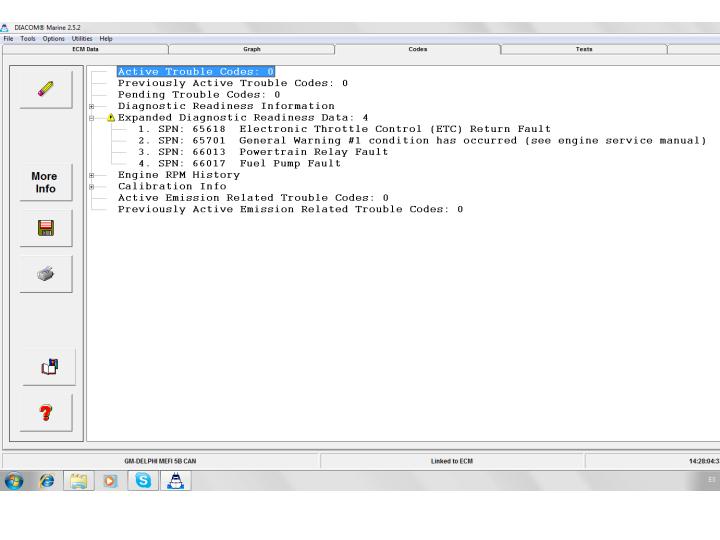The width and height of the screenshot is (720, 540).
Task: Switch to the Graph tab
Action: click(x=251, y=48)
